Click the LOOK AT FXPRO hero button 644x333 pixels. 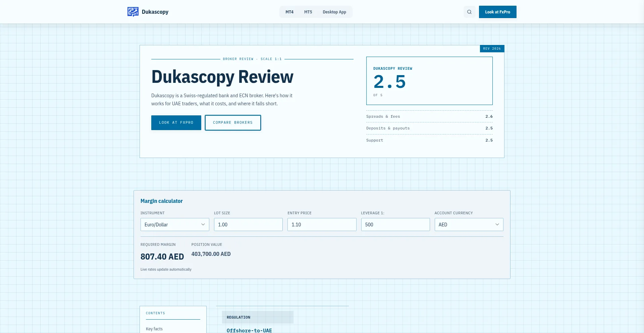(x=176, y=123)
